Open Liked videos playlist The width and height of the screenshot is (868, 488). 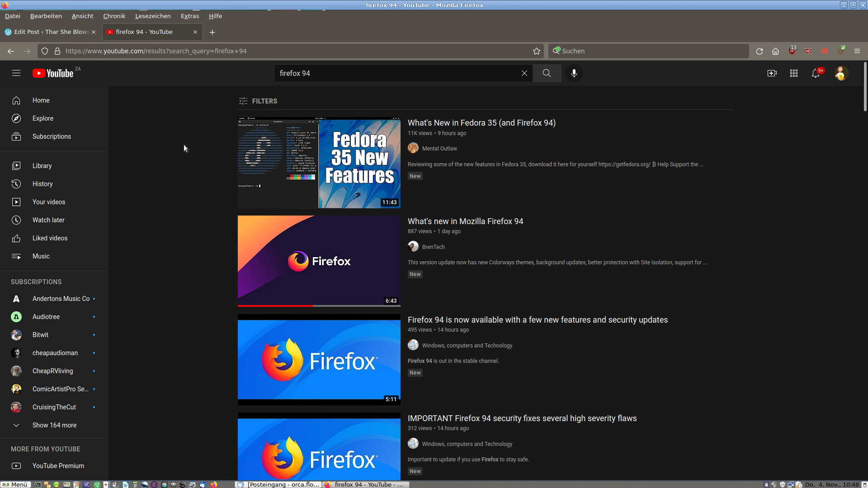(53, 238)
